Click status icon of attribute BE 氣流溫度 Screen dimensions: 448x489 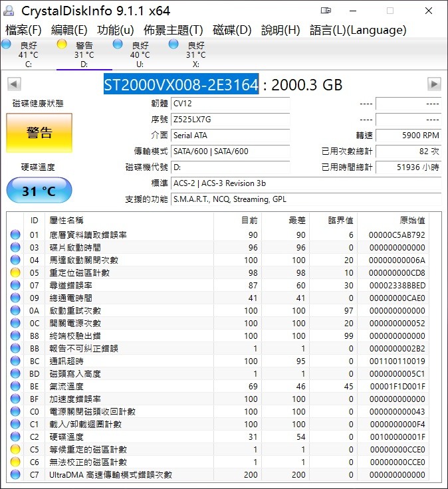(15, 386)
